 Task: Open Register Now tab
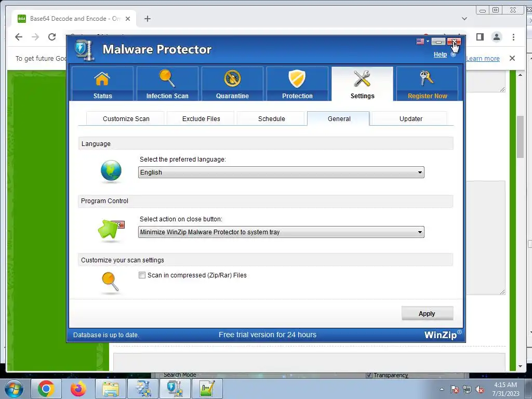427,84
